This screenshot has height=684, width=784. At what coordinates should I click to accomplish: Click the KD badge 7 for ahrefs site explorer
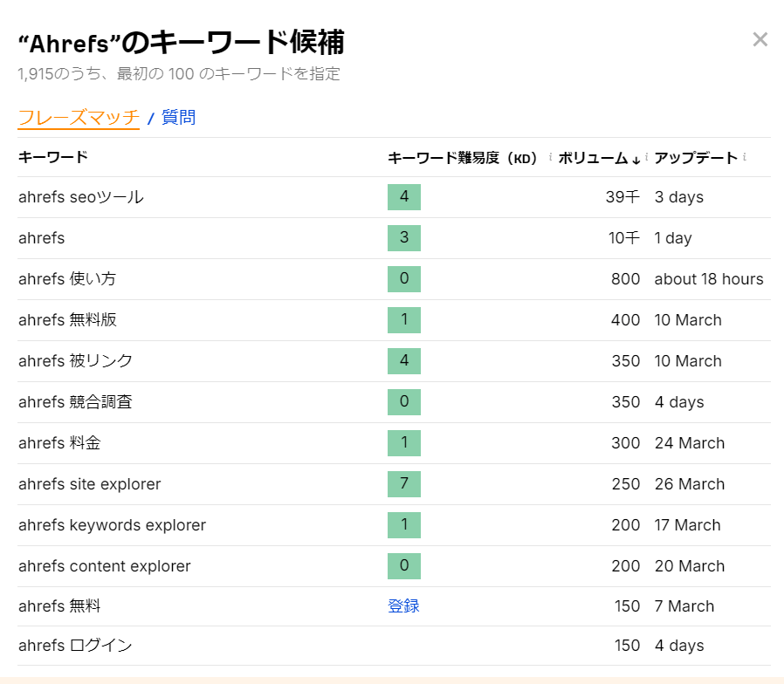(x=403, y=484)
